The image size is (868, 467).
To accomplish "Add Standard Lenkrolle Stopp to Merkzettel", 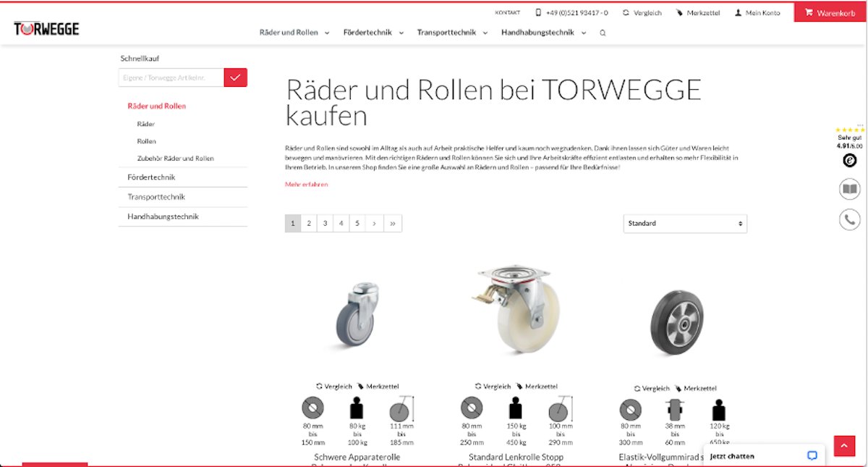I will (x=536, y=387).
